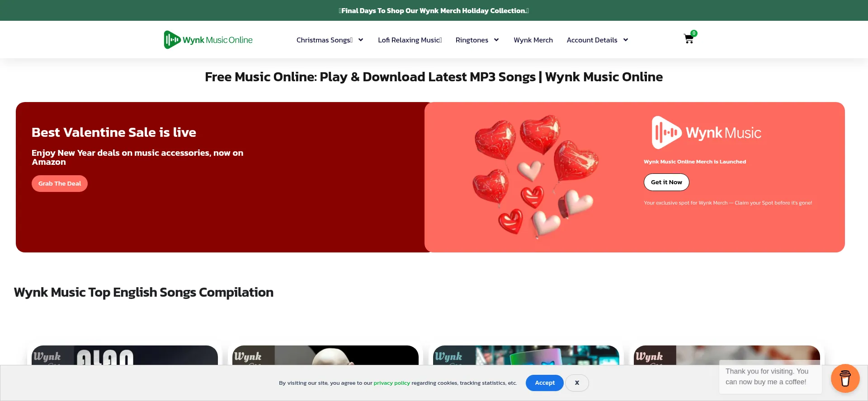Expand the Ringtones dropdown arrow
The height and width of the screenshot is (401, 868).
click(496, 40)
